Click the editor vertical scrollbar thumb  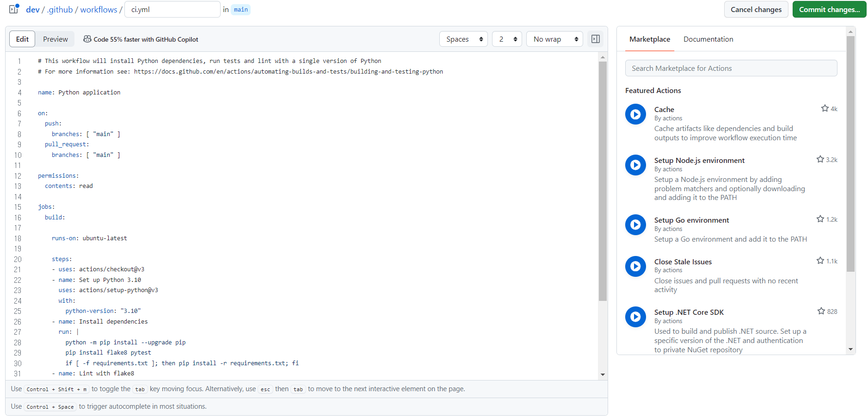(603, 181)
